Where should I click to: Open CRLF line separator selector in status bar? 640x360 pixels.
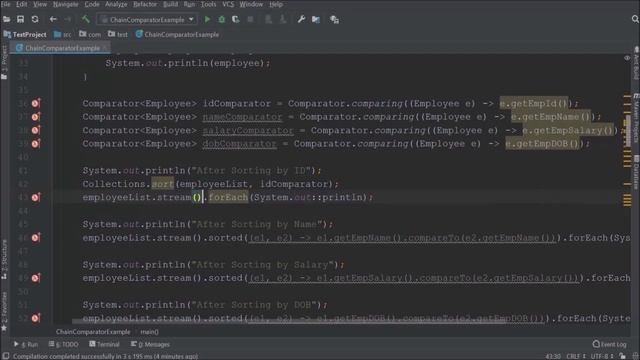pyautogui.click(x=576, y=356)
